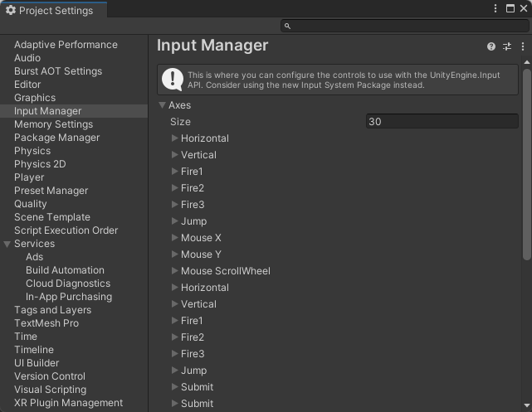Image resolution: width=532 pixels, height=412 pixels.
Task: Open Quality settings category
Action: click(x=31, y=204)
